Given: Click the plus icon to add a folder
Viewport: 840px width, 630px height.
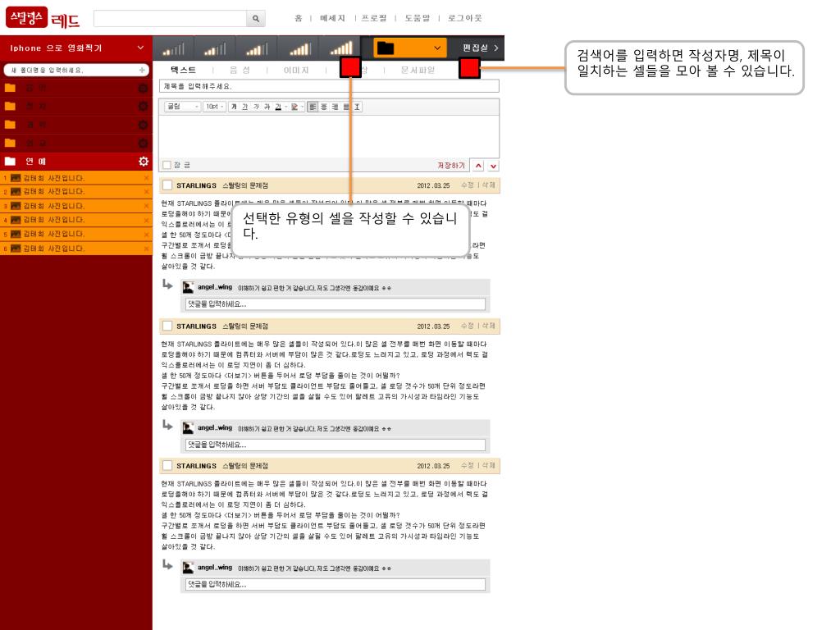Looking at the screenshot, I should click(142, 71).
